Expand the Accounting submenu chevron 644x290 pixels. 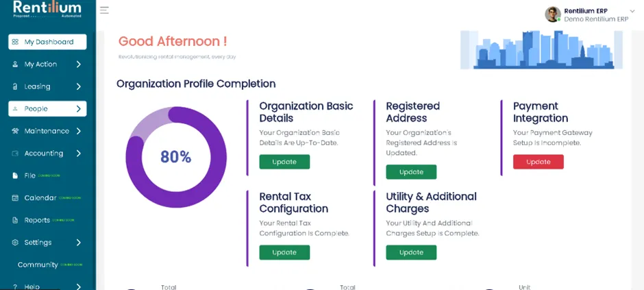(x=79, y=153)
